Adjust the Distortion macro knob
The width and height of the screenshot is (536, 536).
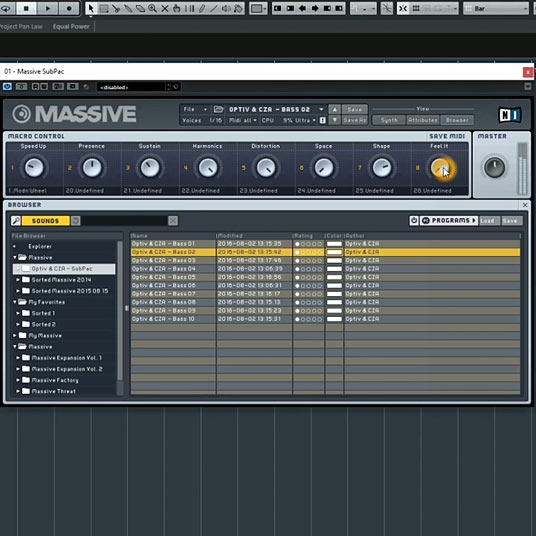point(266,168)
